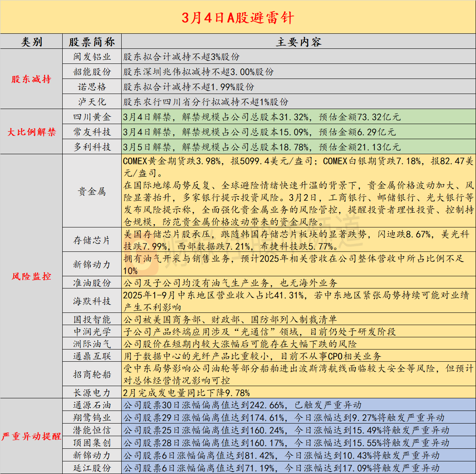
Task: Select stock name 四川黄金
Action: pyautogui.click(x=92, y=117)
